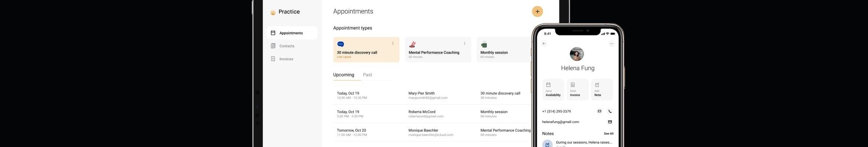This screenshot has height=147, width=868.
Task: Open options menu on Mental Performance Coaching card
Action: [464, 43]
